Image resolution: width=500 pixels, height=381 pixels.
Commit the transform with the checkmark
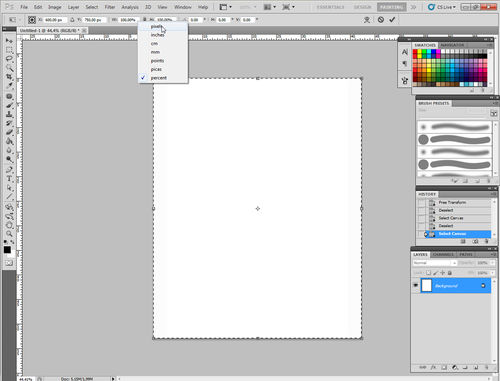[x=392, y=20]
